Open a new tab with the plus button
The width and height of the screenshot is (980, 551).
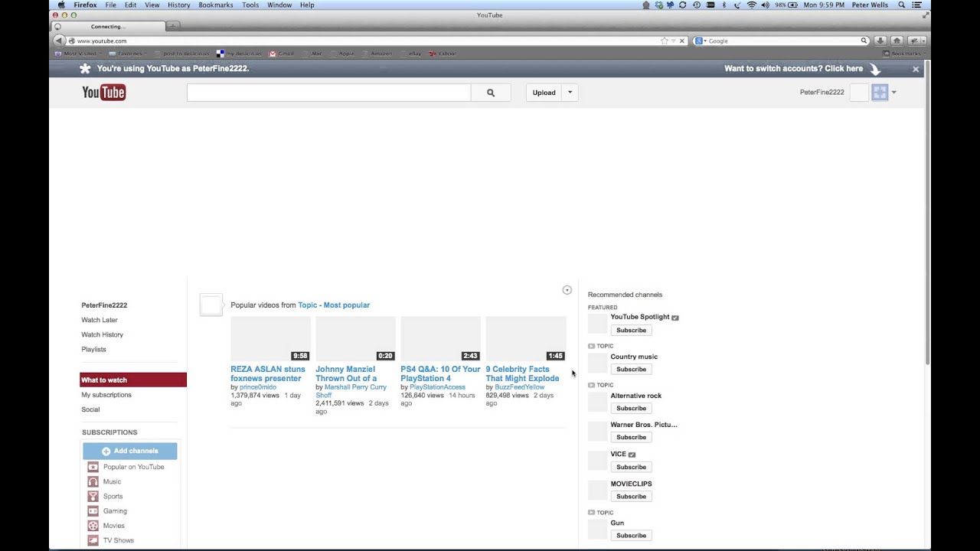pyautogui.click(x=173, y=26)
